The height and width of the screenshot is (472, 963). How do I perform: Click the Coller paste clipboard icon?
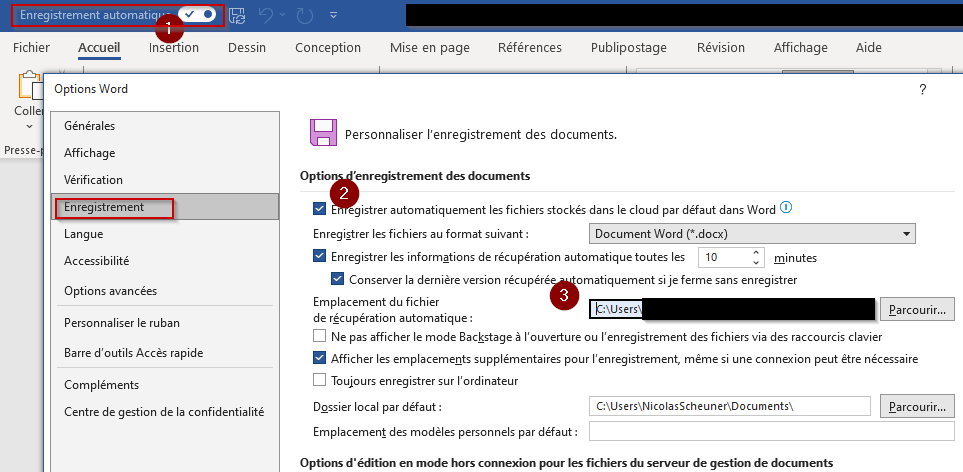coord(29,86)
